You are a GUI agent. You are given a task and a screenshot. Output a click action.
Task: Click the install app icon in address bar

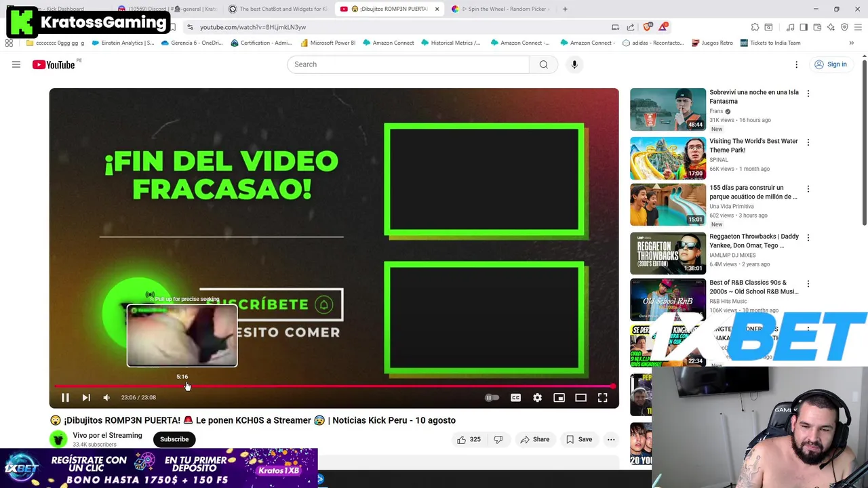[615, 27]
